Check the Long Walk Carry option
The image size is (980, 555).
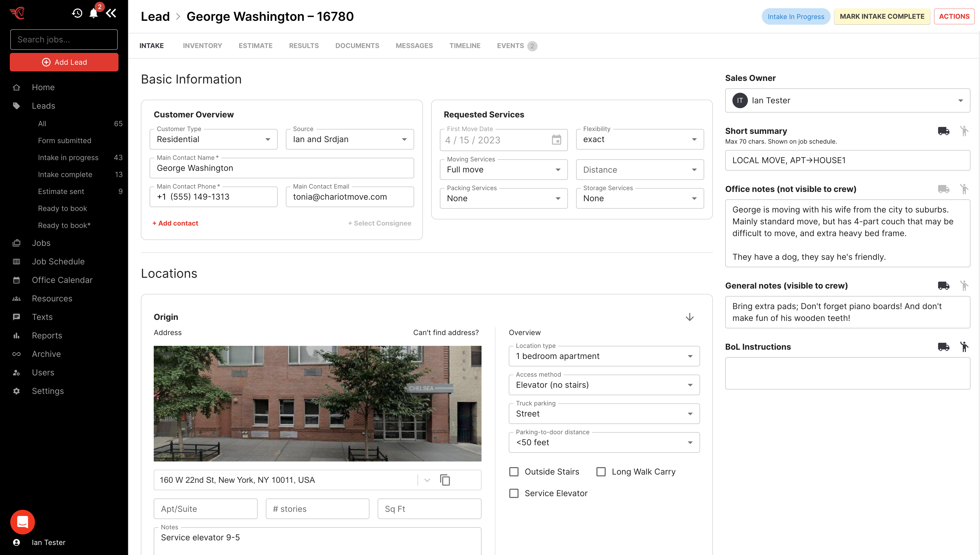(601, 472)
